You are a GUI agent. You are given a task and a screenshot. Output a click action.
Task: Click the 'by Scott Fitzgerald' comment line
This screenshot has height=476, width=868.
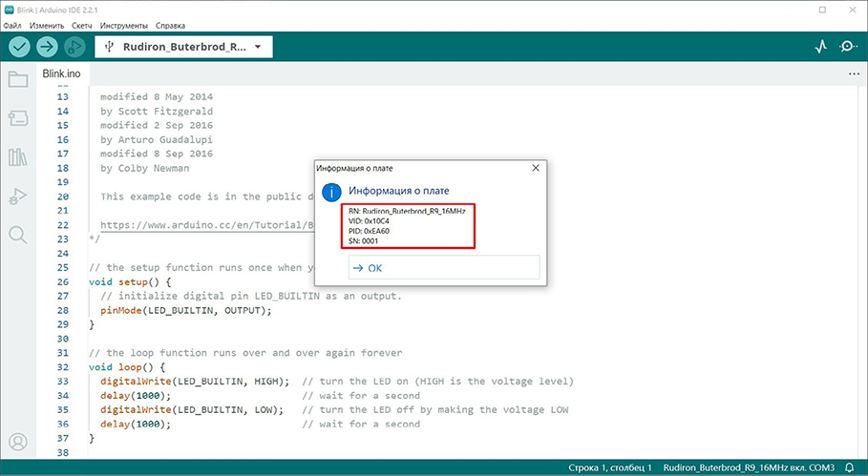[156, 111]
